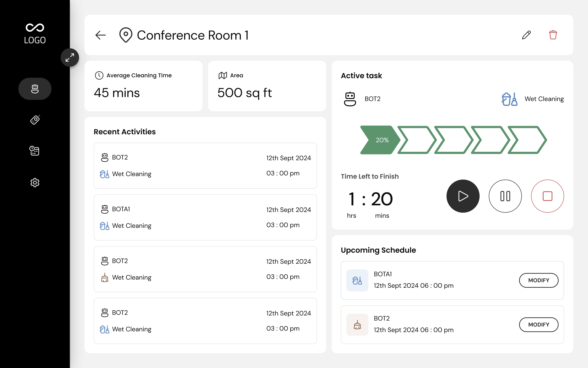This screenshot has height=368, width=588.
Task: Click the Wet Cleaning label in Active task
Action: pos(544,99)
